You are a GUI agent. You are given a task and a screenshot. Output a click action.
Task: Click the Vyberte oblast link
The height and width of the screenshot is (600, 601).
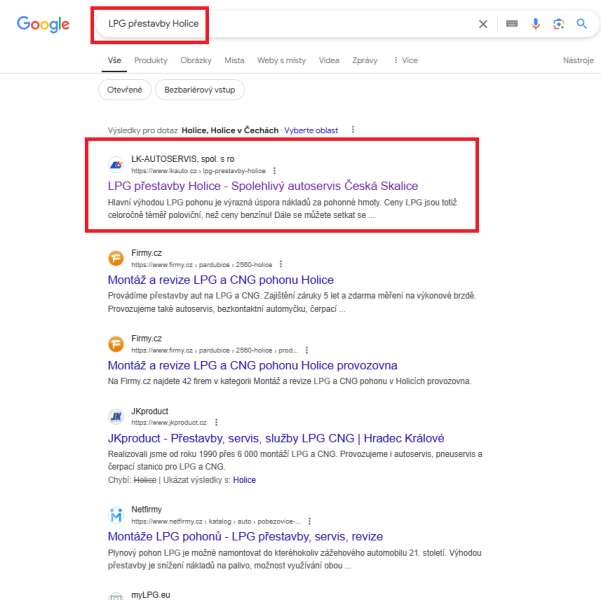click(311, 130)
